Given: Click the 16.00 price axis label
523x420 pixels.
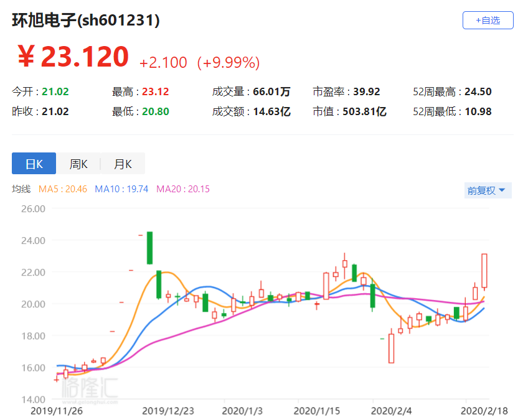Looking at the screenshot, I should click(x=33, y=368).
